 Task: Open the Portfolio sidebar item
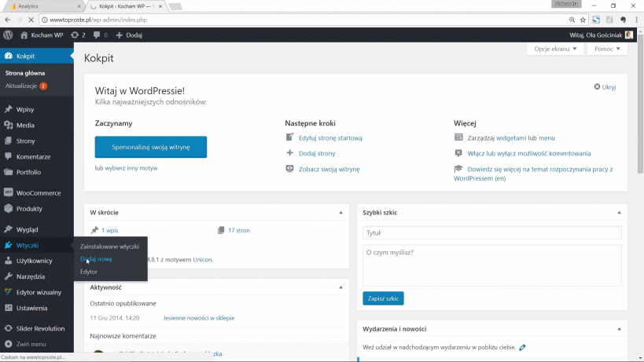click(28, 172)
